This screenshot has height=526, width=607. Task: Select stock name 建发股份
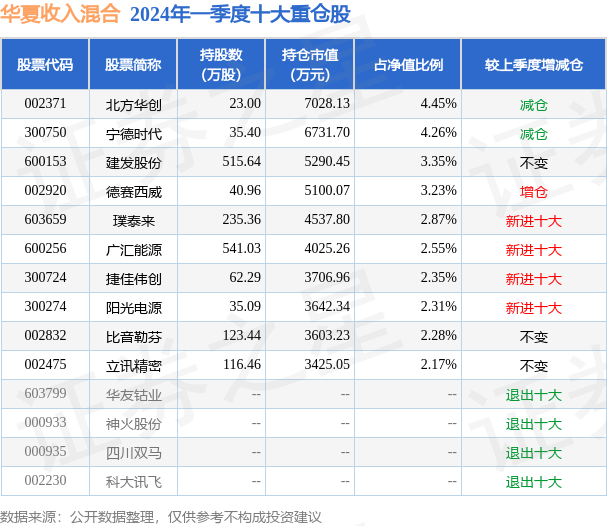click(134, 163)
